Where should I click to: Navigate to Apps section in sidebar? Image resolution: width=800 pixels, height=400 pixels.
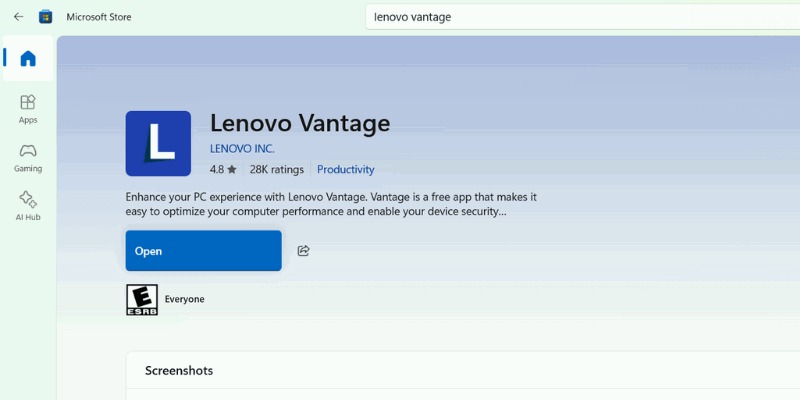coord(28,108)
